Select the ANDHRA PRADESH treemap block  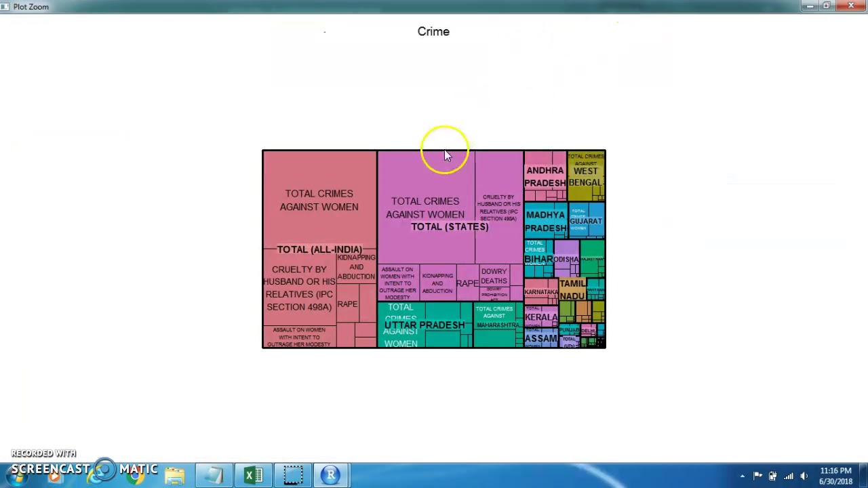(545, 176)
